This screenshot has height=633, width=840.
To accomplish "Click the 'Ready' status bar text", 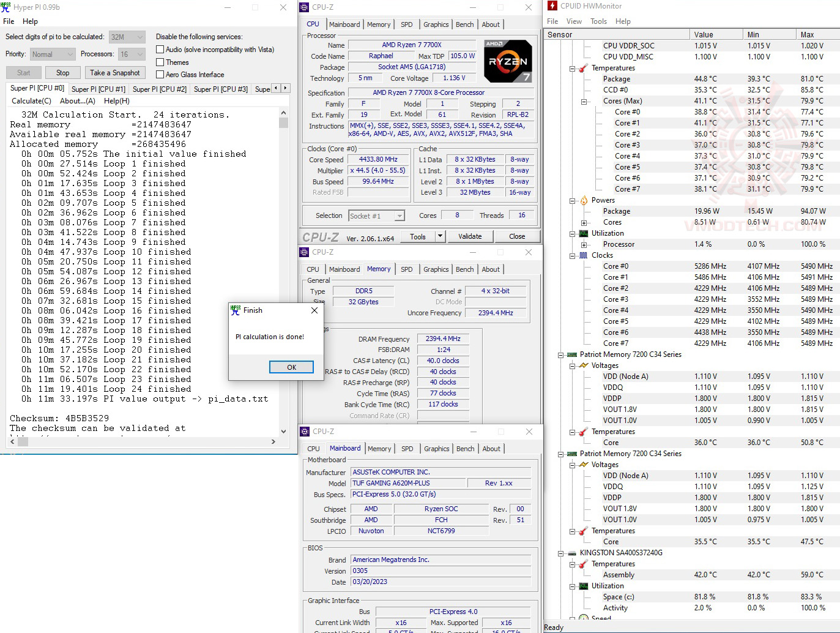I will click(554, 627).
